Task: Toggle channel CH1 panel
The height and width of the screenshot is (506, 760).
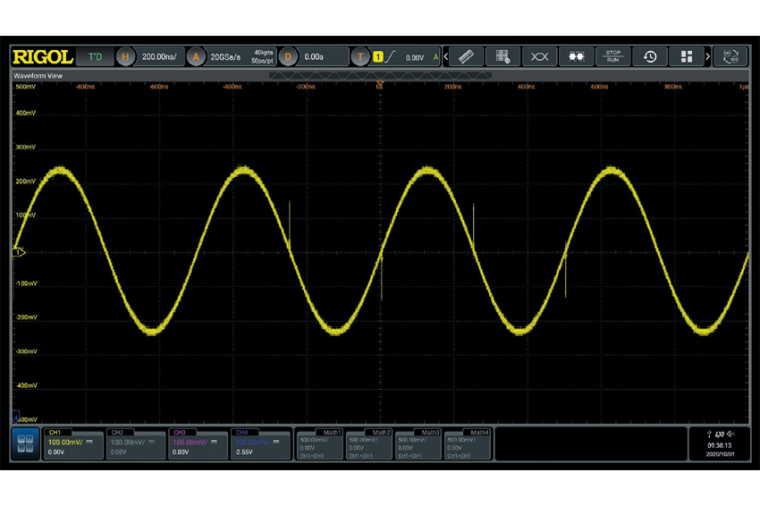Action: [72, 443]
